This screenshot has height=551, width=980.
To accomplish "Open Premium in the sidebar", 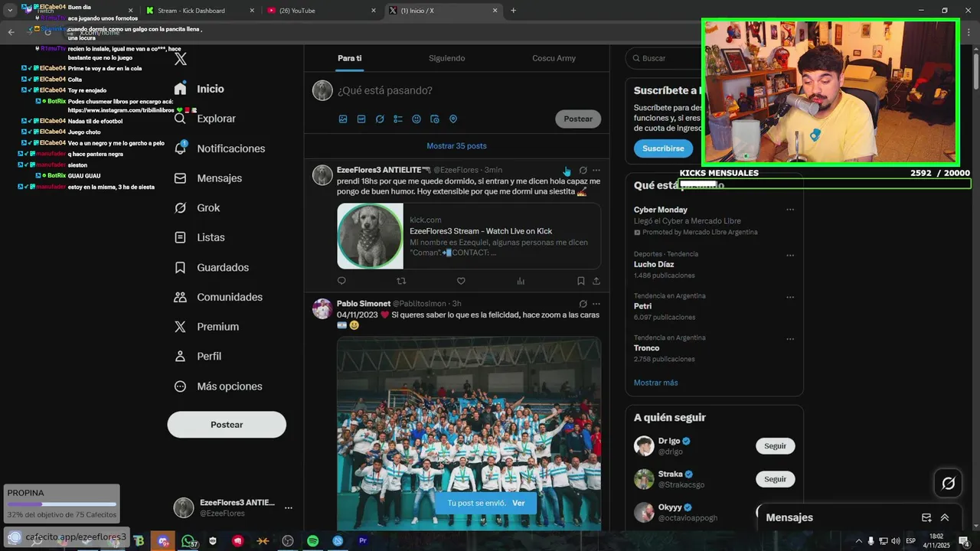I will (207, 327).
